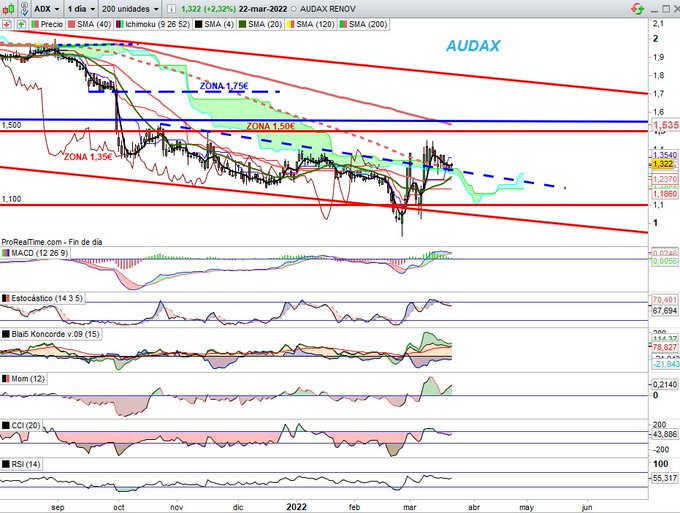
Task: Click the 55,317 RSI value label
Action: coord(664,478)
